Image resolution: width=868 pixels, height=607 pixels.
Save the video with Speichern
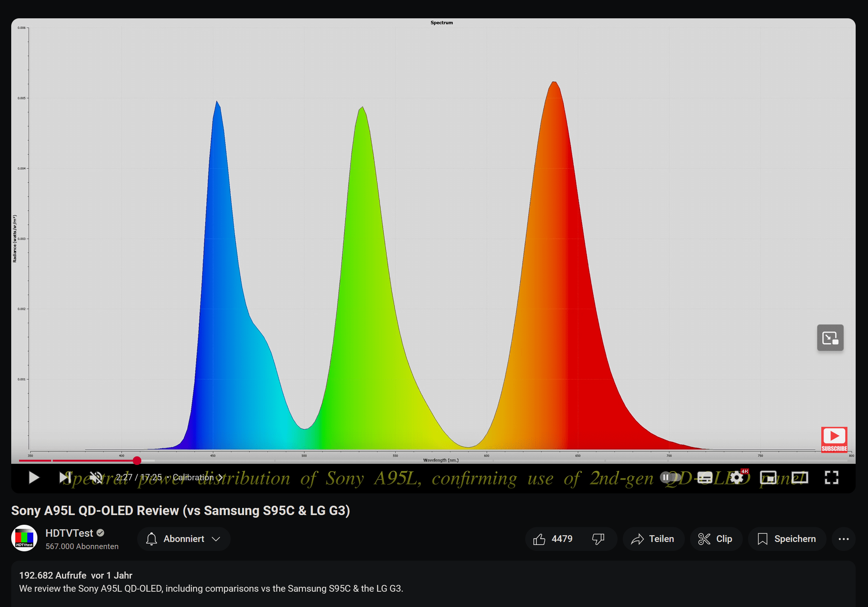pyautogui.click(x=787, y=539)
